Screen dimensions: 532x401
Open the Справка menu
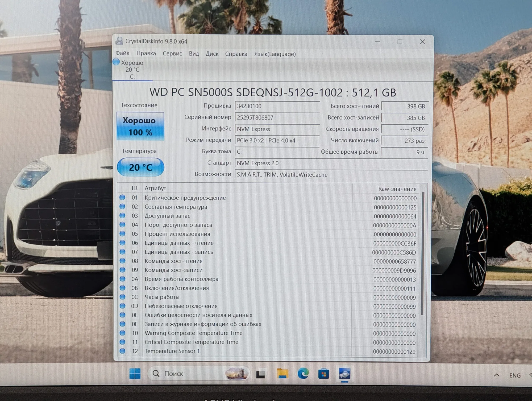pos(236,54)
